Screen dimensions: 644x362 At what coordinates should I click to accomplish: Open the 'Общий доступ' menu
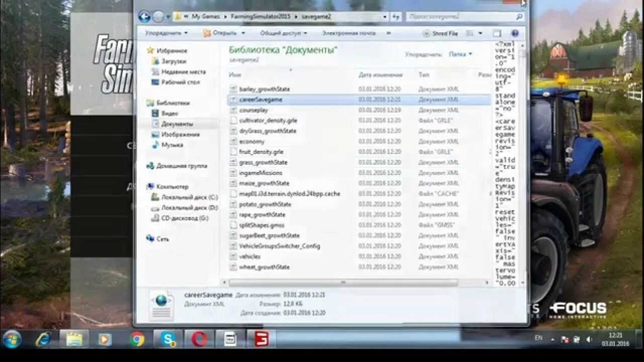(284, 33)
